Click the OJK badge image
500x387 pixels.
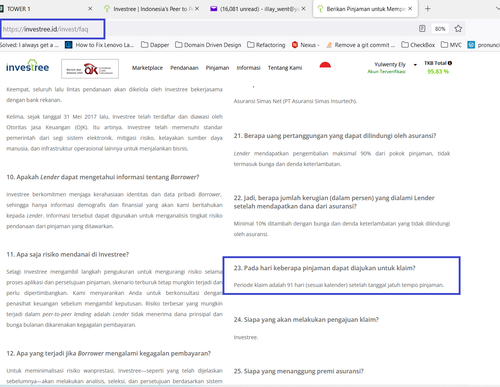pyautogui.click(x=90, y=69)
